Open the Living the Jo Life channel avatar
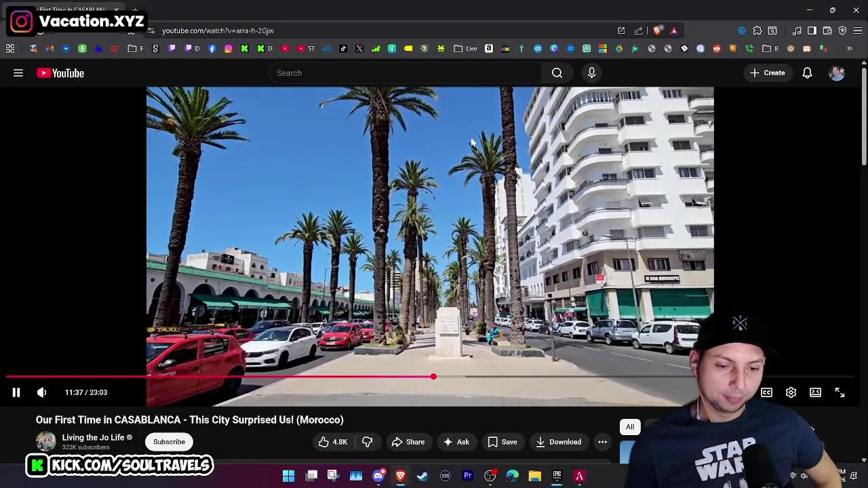This screenshot has width=868, height=488. (x=45, y=442)
